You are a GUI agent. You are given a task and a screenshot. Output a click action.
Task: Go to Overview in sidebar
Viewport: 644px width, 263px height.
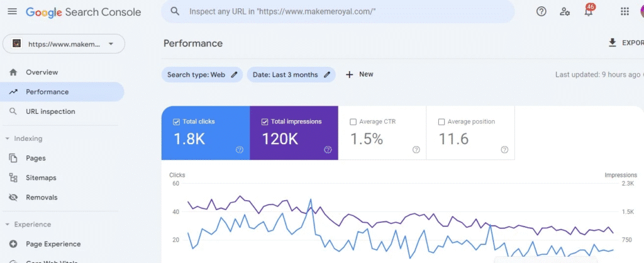pos(42,72)
